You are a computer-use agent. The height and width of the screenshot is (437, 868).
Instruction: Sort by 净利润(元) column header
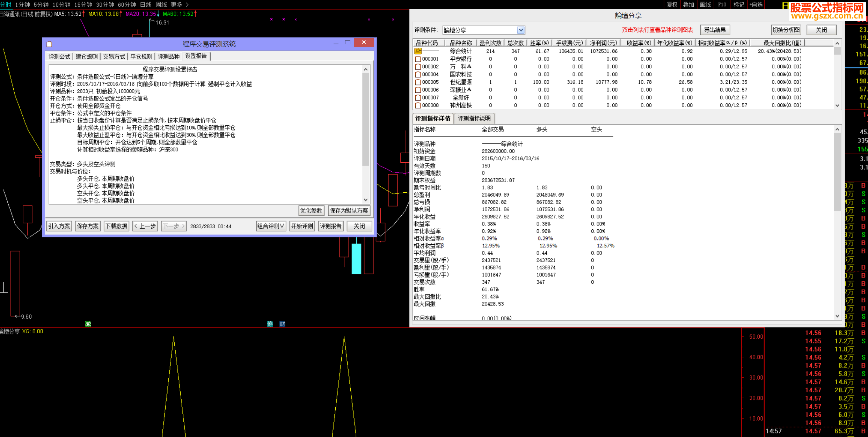(604, 43)
